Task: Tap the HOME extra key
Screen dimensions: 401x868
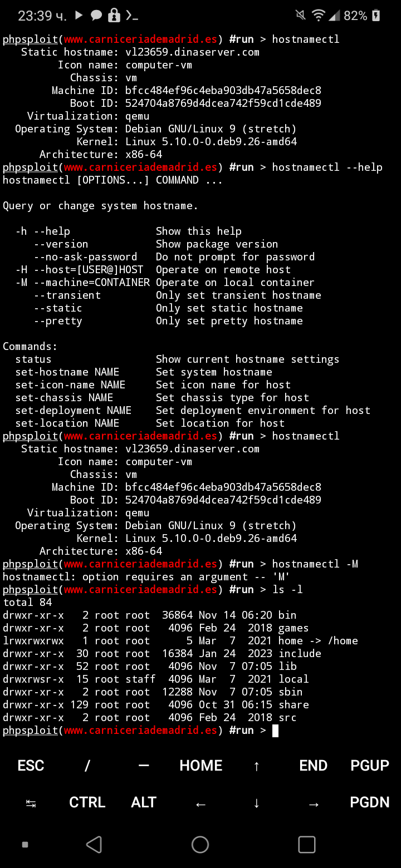Action: coord(200,766)
